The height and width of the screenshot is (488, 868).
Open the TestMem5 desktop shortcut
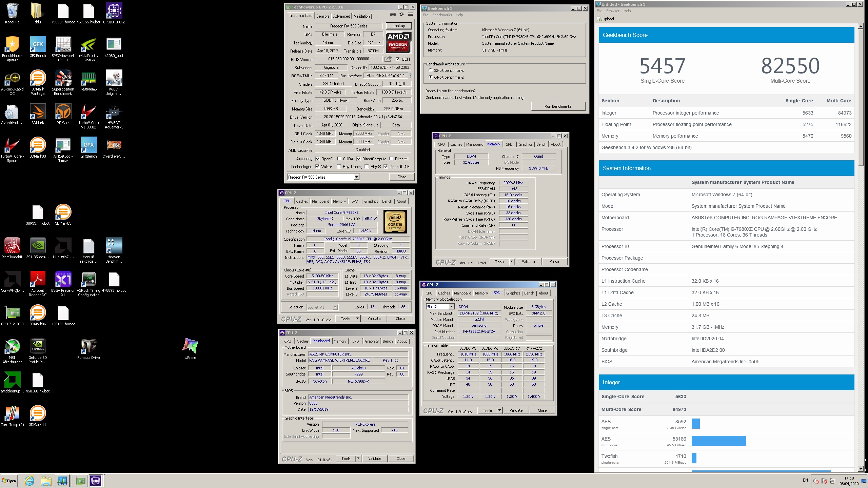tap(88, 81)
